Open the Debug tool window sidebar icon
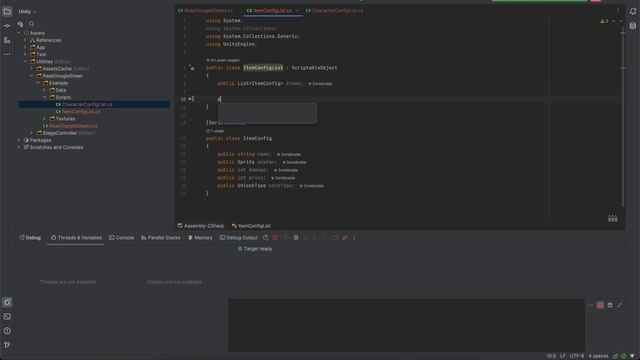Image resolution: width=640 pixels, height=360 pixels. pyautogui.click(x=7, y=302)
